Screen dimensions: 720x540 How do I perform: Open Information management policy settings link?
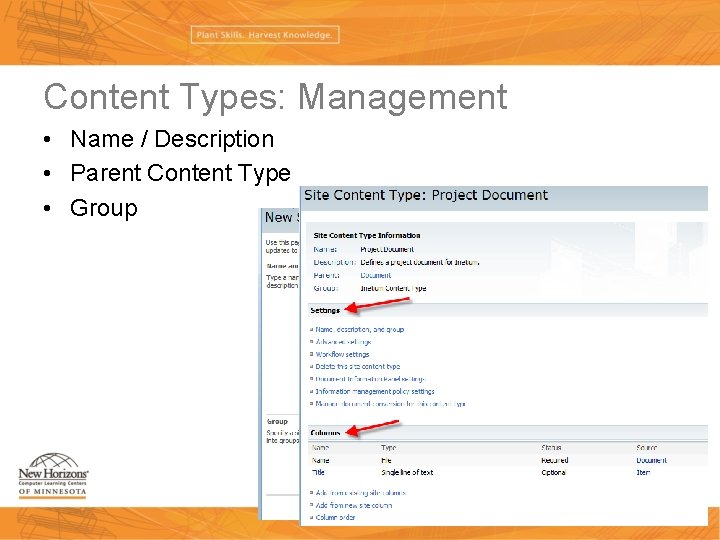[375, 392]
